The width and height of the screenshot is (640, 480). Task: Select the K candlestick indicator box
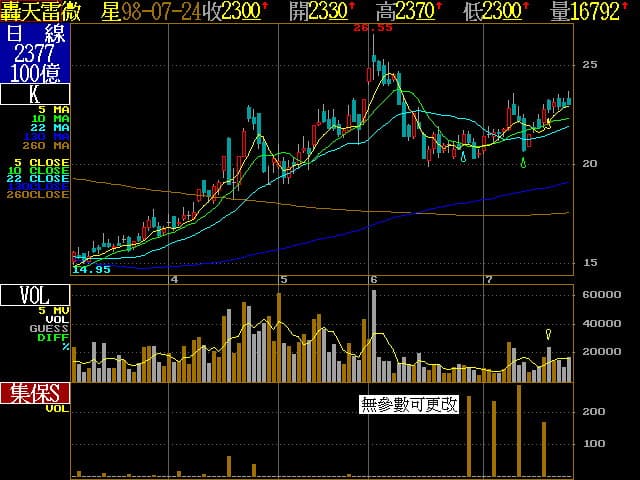point(35,95)
